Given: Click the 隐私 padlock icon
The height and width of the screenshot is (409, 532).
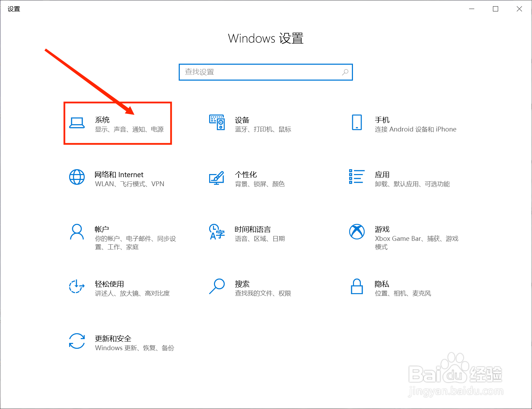Looking at the screenshot, I should pyautogui.click(x=357, y=287).
